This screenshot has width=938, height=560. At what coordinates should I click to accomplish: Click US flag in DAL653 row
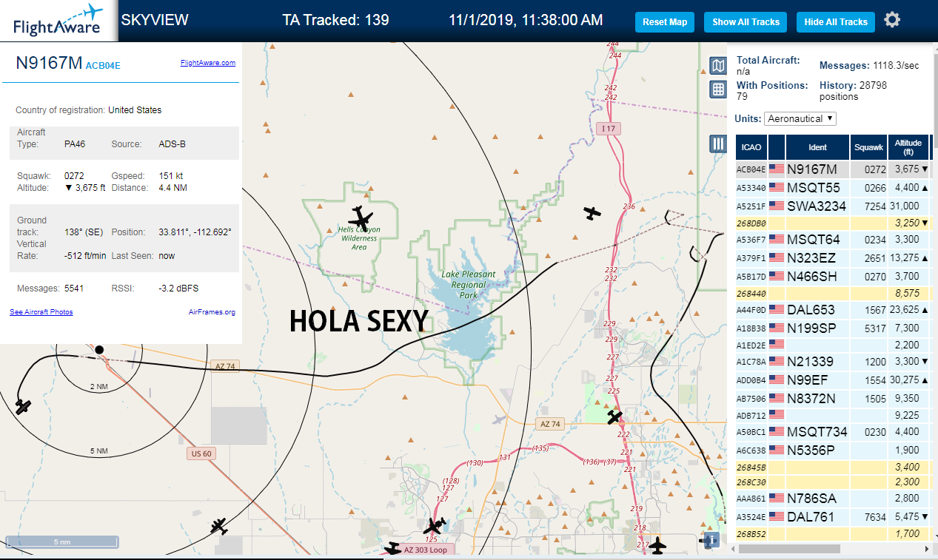pos(777,310)
